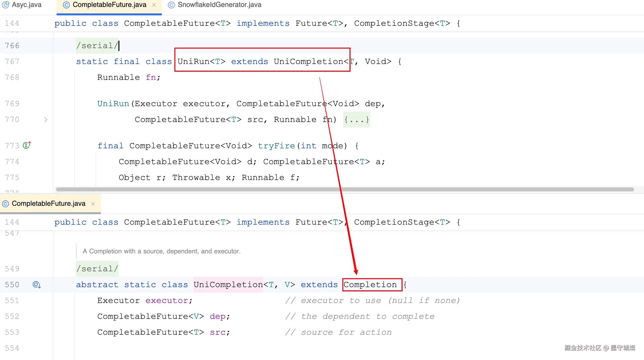Click the CompletableFuture.java class icon in top tab
This screenshot has width=644, height=360.
[66, 5]
